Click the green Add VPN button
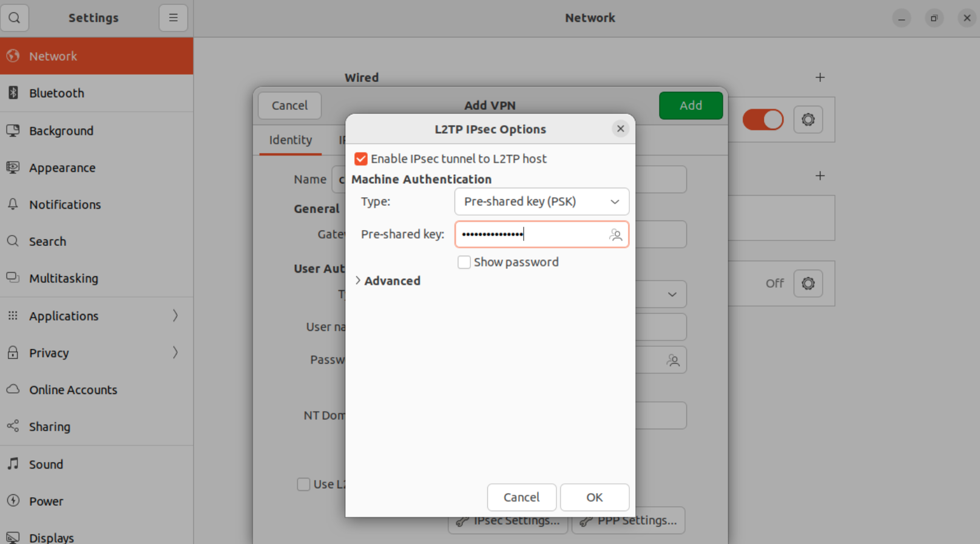The width and height of the screenshot is (980, 544). [x=690, y=106]
